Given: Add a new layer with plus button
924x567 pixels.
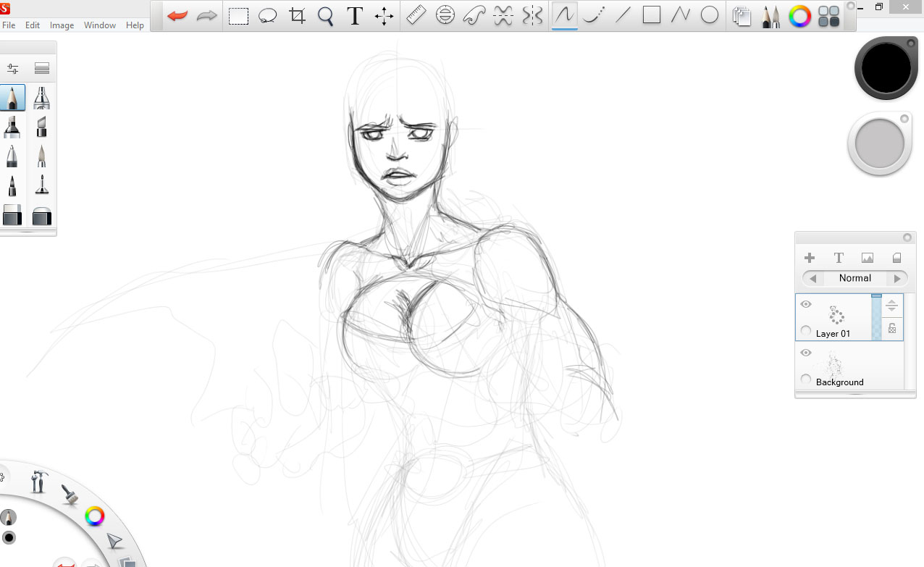Looking at the screenshot, I should (810, 258).
